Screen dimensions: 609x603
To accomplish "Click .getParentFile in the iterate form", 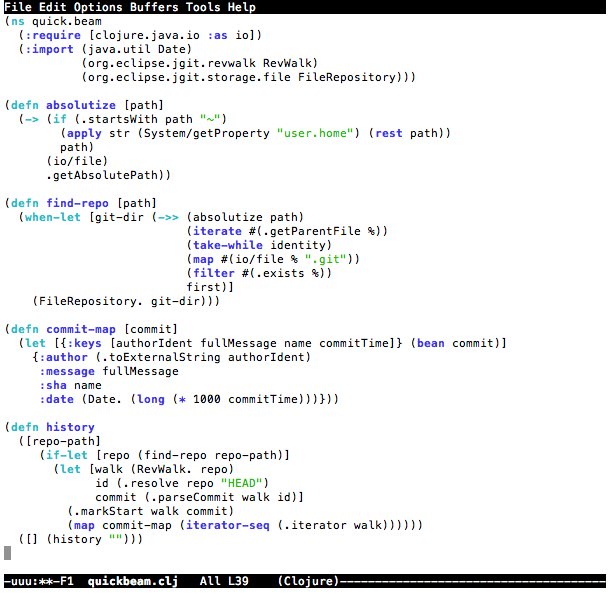I will pos(311,231).
